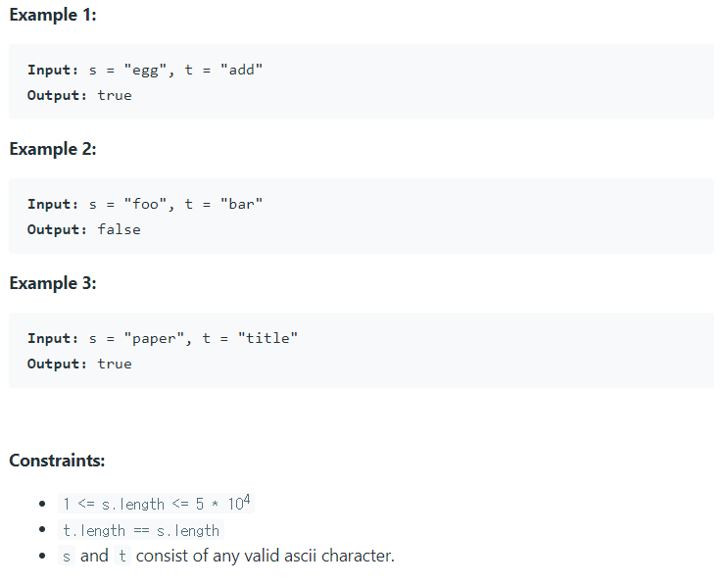Click the Constraints heading
Screen dimensions: 728x585
point(57,461)
